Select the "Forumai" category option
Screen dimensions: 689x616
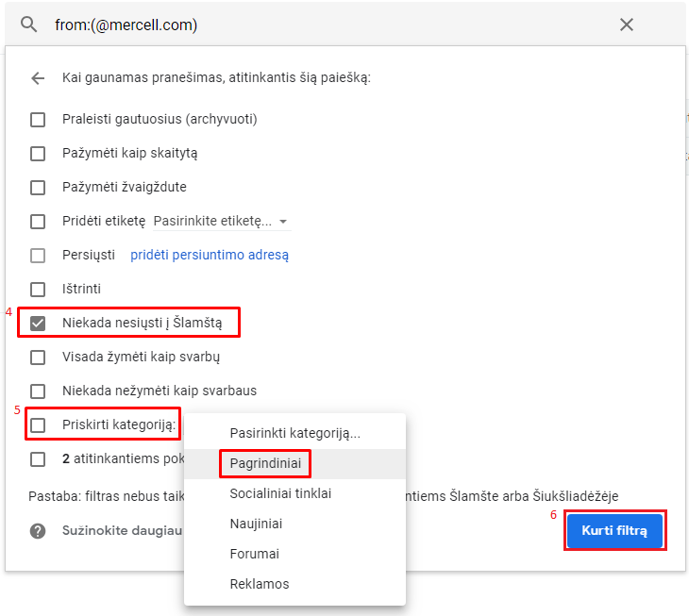255,554
